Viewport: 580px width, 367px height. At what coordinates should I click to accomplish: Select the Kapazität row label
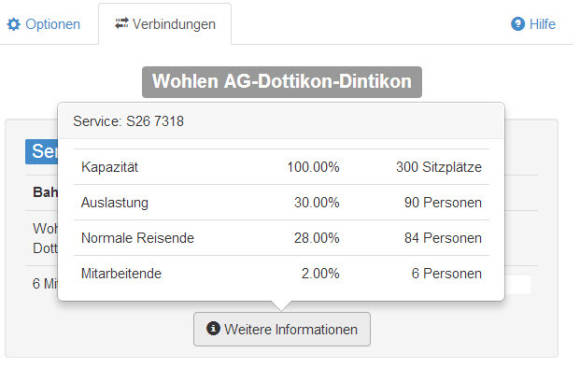click(x=109, y=167)
